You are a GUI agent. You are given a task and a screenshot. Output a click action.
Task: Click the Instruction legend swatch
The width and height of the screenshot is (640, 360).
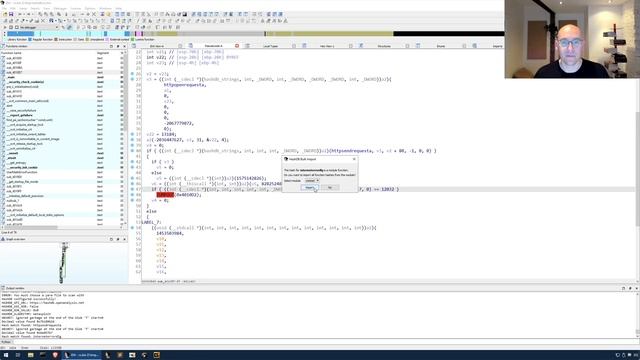(56, 40)
